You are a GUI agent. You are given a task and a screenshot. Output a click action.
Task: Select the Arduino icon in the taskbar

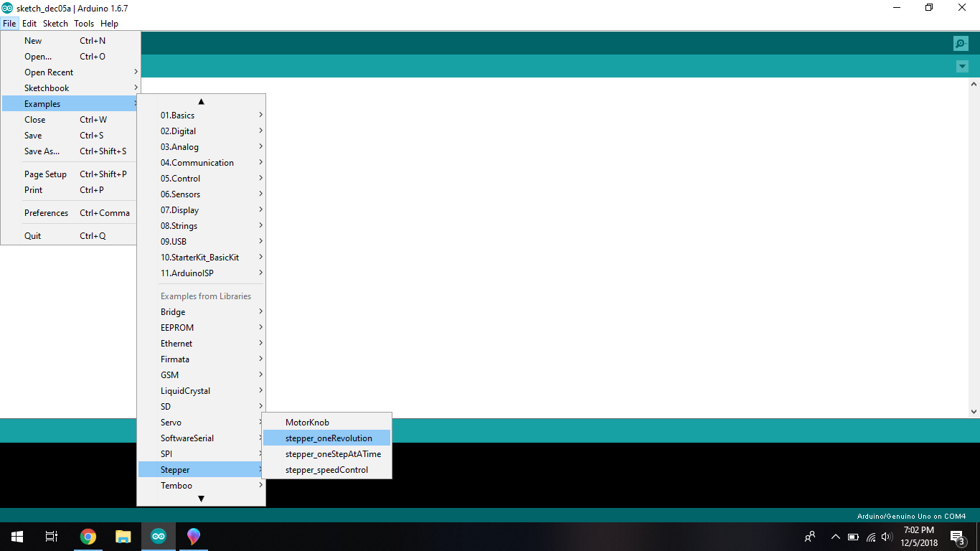159,537
